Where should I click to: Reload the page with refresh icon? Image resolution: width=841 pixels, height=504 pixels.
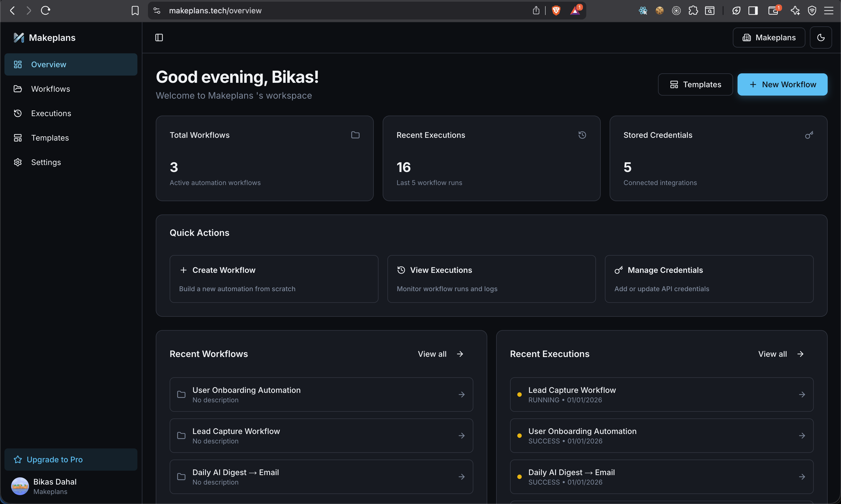[46, 11]
